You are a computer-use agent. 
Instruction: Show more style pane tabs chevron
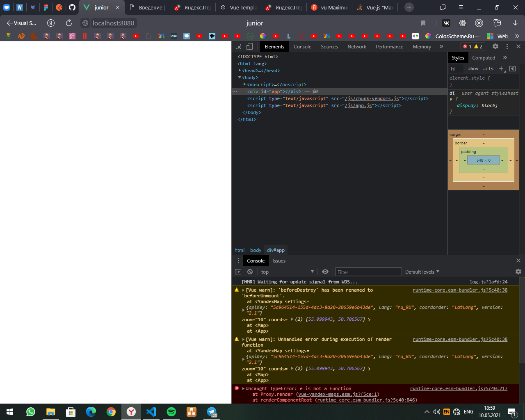[x=505, y=58]
